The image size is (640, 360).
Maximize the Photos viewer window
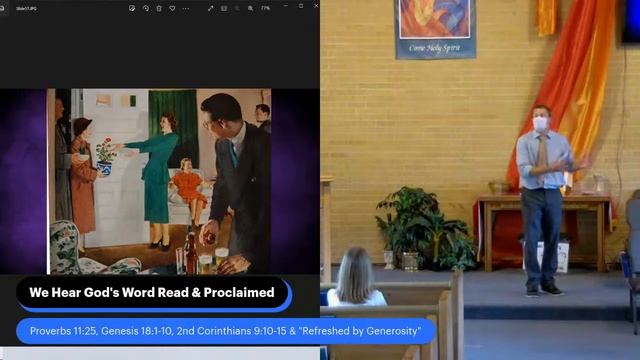[301, 6]
